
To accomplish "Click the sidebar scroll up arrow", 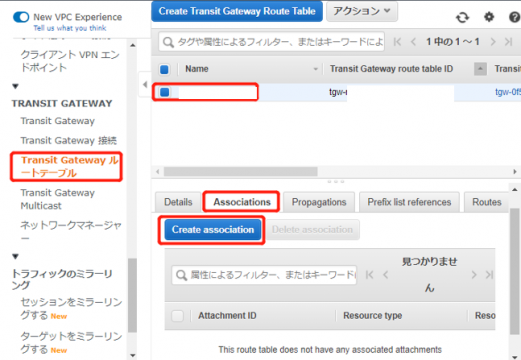I will pos(133,45).
